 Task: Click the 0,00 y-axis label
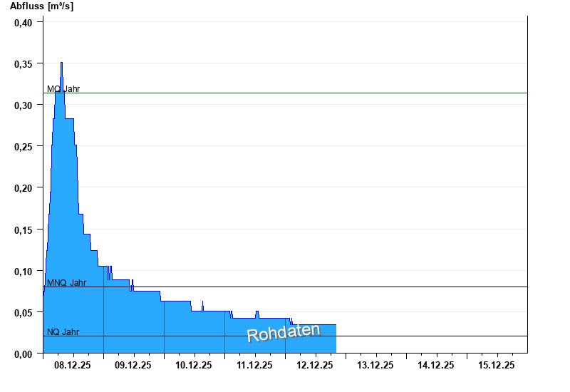tap(24, 354)
